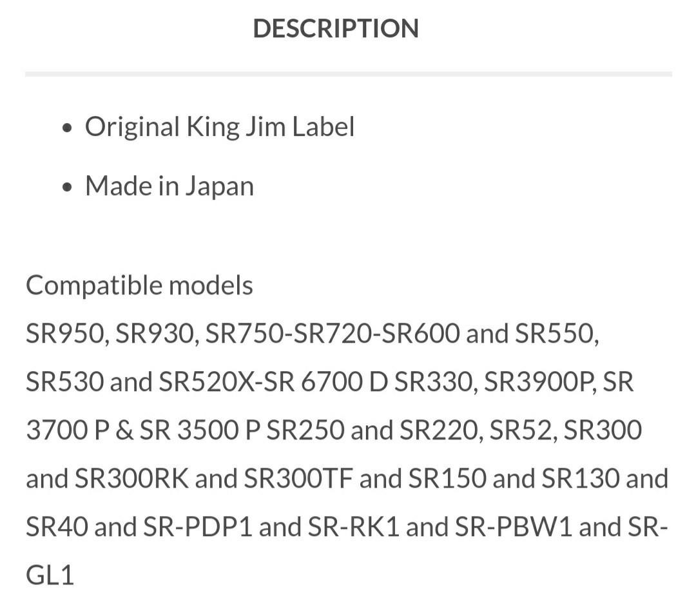
Task: Open the DESCRIPTION tab
Action: click(x=336, y=28)
